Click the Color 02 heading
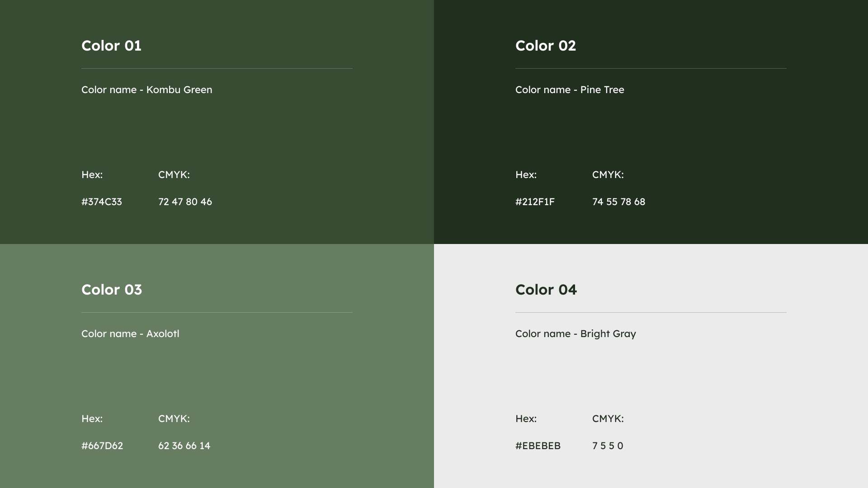This screenshot has height=488, width=868. (x=545, y=46)
